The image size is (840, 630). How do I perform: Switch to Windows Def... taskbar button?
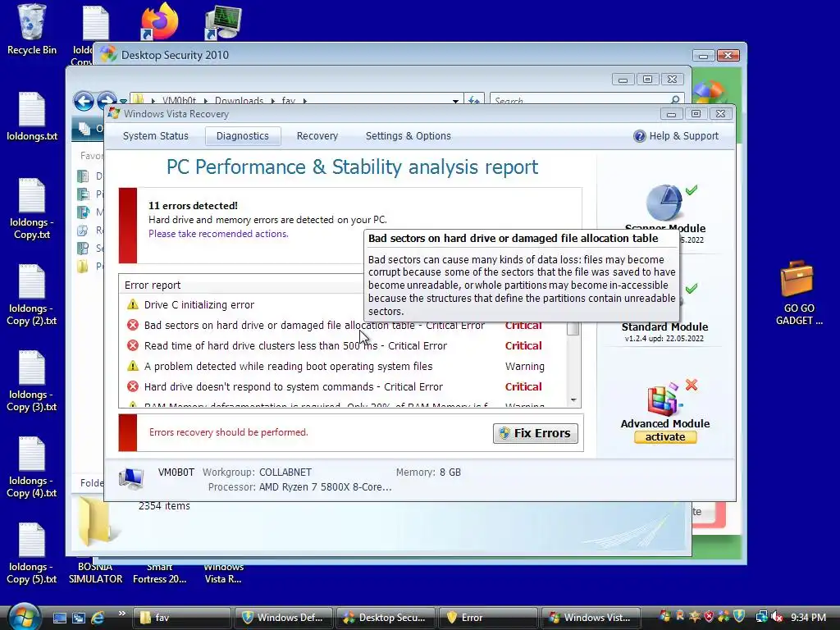(x=283, y=618)
